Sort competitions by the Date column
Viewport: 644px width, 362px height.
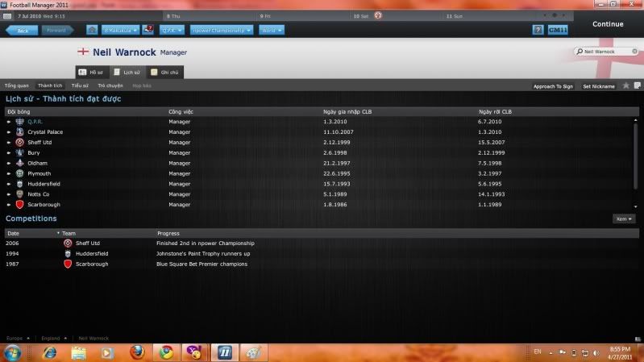click(13, 233)
